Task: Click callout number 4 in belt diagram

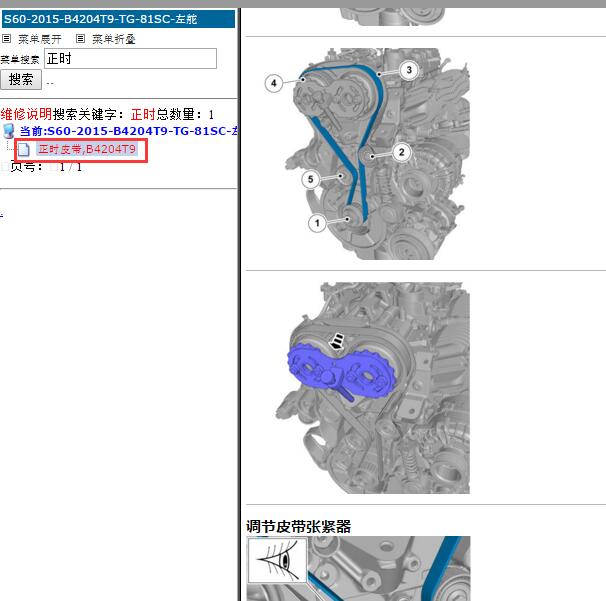Action: [x=274, y=83]
